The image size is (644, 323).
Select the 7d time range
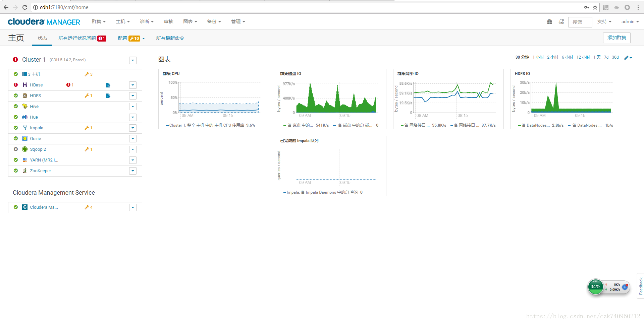[606, 57]
